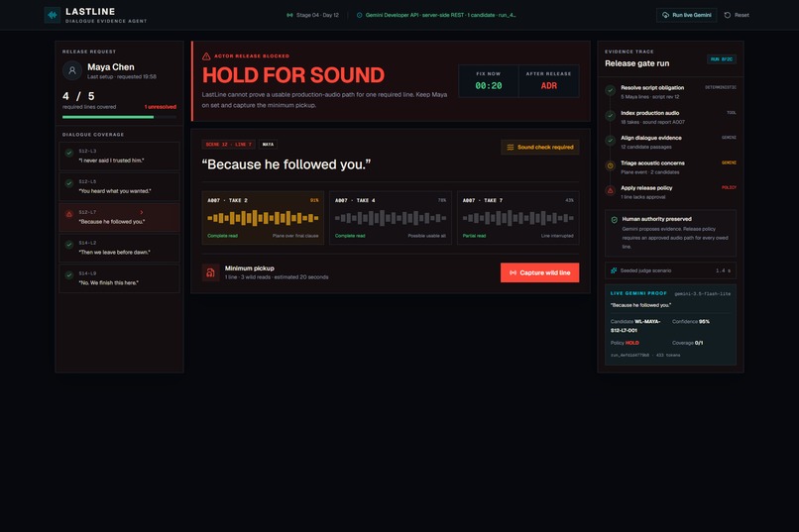The image size is (799, 532).
Task: Click the Index production audio step
Action: (x=670, y=117)
